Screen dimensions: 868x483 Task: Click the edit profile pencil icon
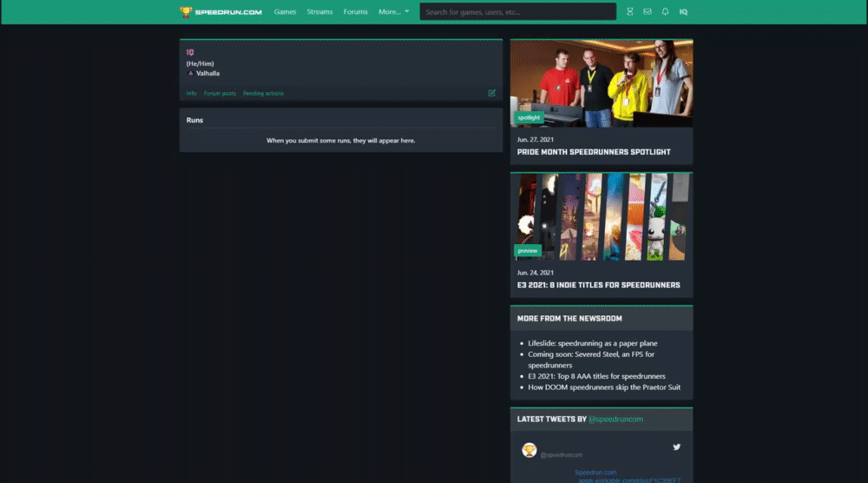(x=491, y=93)
